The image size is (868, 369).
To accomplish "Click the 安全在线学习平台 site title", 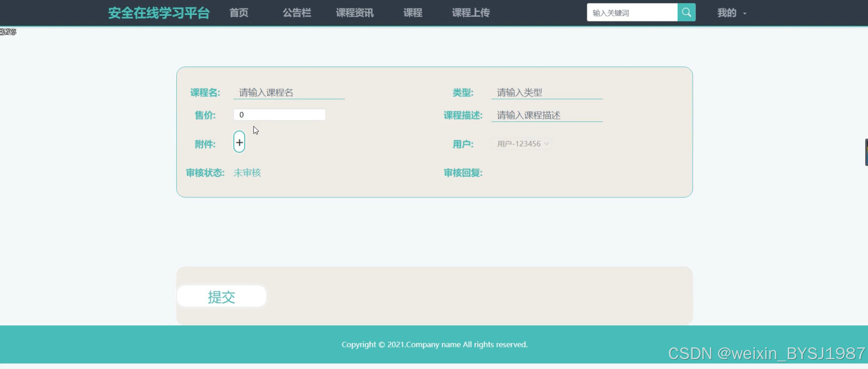I will pyautogui.click(x=159, y=13).
